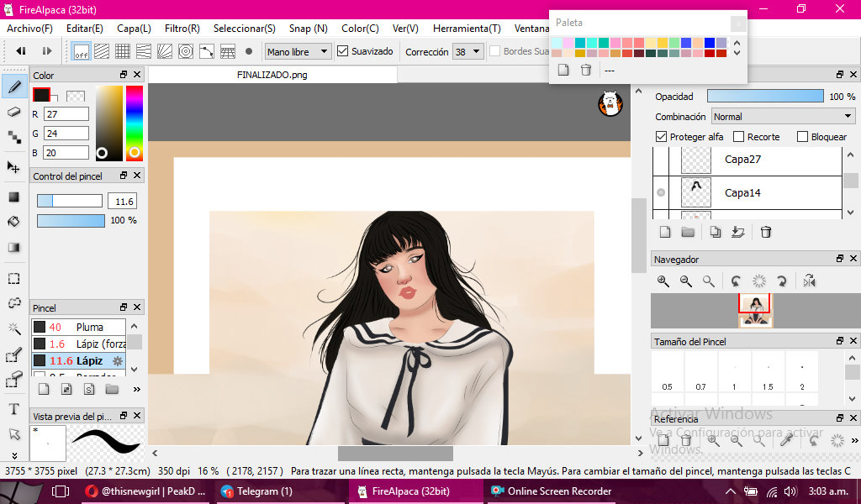The width and height of the screenshot is (861, 504).
Task: Enable parallel lines snap
Action: pos(102,51)
